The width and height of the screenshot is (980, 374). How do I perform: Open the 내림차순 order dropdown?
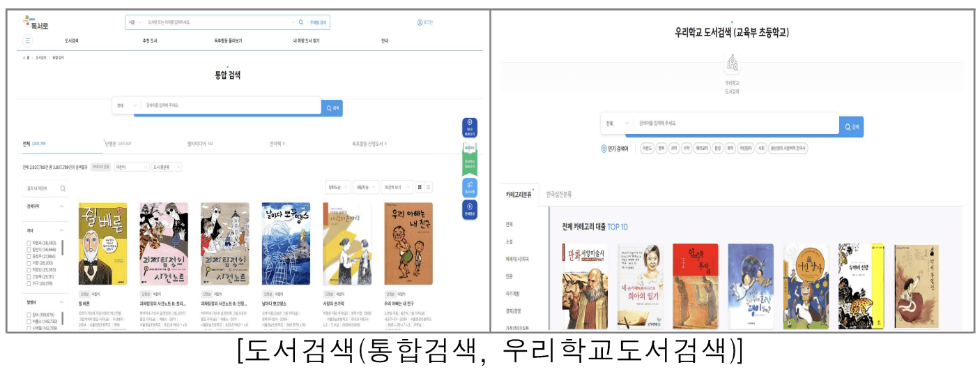[x=366, y=187]
